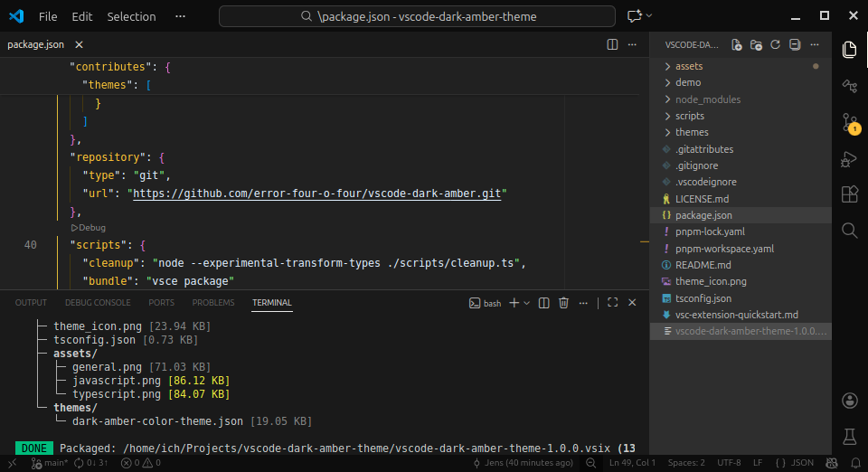This screenshot has height=472, width=868.
Task: Expand the themes folder
Action: click(x=741, y=132)
